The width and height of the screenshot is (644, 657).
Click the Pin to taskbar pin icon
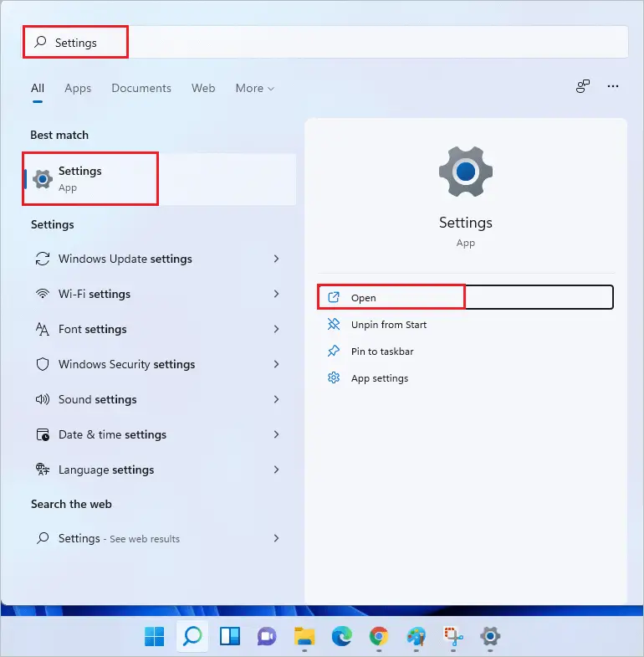(334, 351)
